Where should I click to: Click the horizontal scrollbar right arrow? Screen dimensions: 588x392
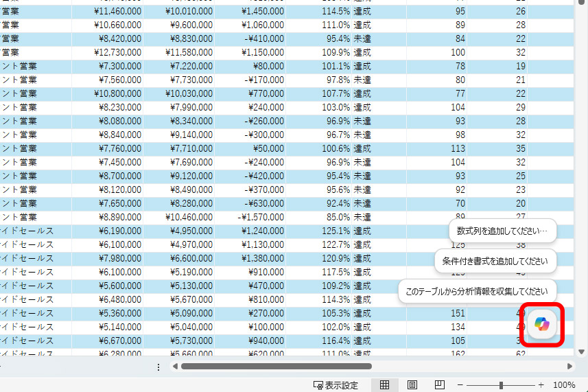569,366
